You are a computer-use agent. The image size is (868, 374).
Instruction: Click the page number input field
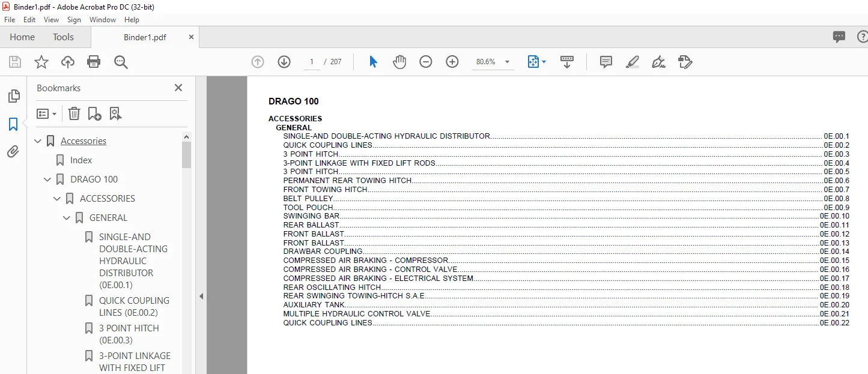(x=312, y=62)
